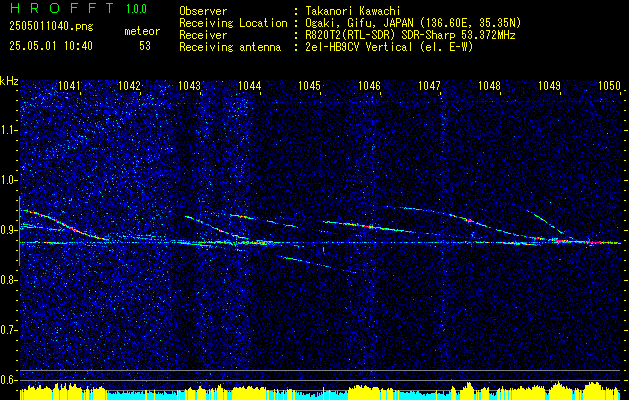Screen dimensions: 629x400
Task: Click the date stamp 25.05.01 10:40
Action: click(51, 46)
